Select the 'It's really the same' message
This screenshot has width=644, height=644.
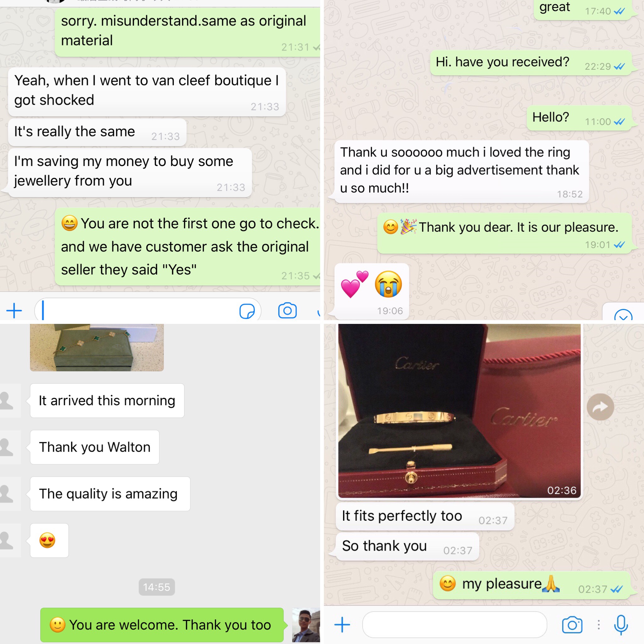[97, 132]
